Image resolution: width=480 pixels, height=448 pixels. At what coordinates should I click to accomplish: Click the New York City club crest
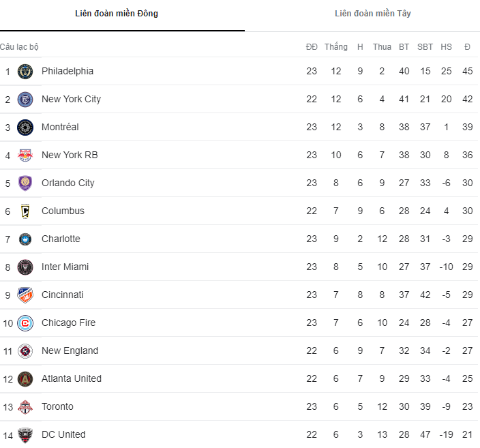pos(25,100)
